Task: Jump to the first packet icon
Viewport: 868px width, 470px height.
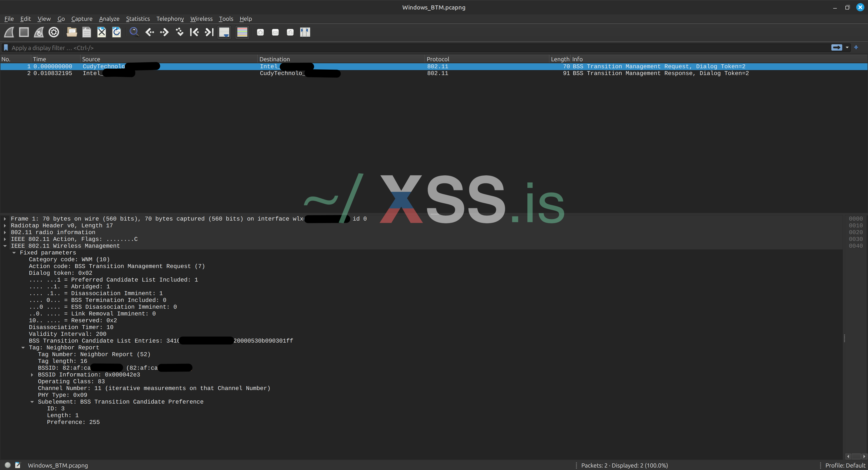Action: [194, 32]
